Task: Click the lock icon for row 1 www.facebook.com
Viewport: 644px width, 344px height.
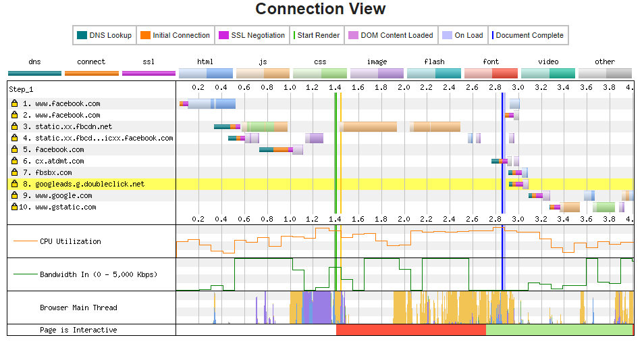Action: [x=14, y=103]
